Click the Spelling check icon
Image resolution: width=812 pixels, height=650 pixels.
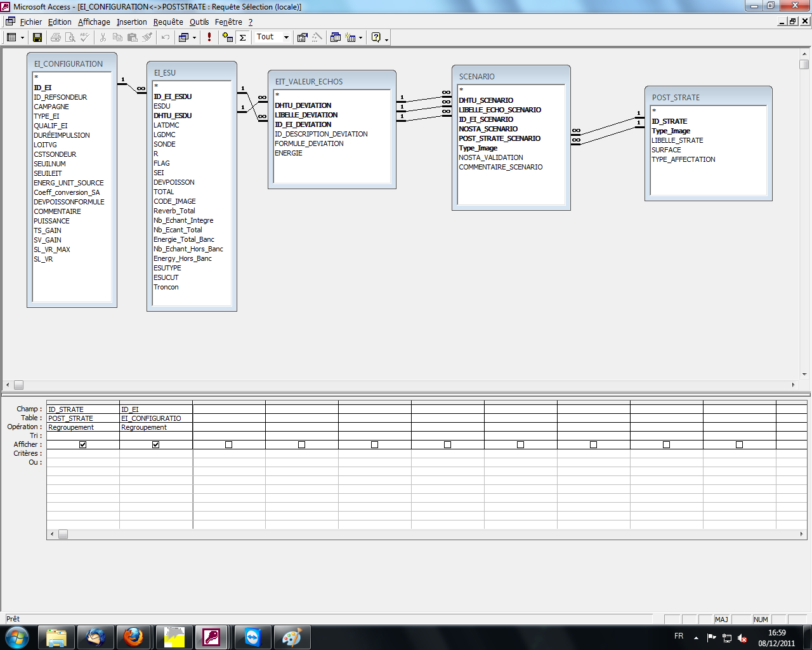(84, 37)
